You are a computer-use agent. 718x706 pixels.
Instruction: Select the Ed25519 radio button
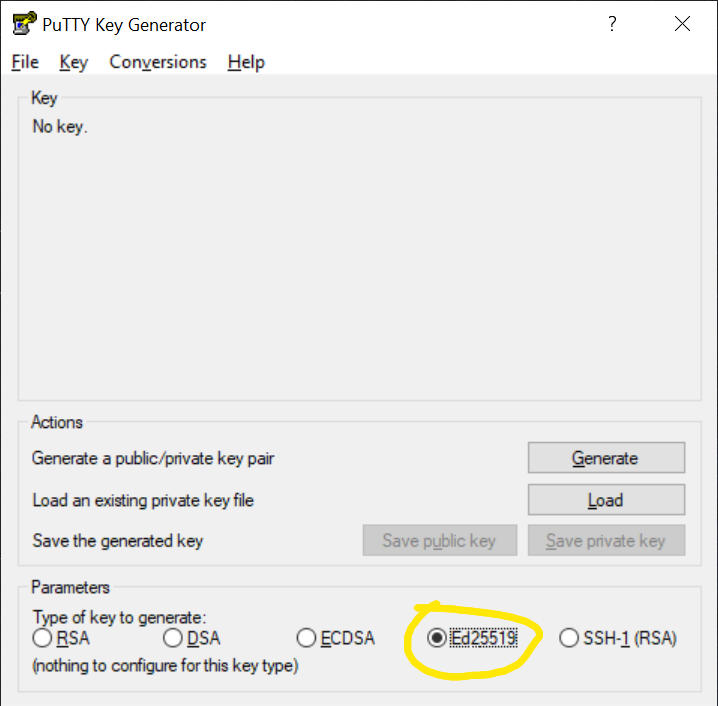437,638
